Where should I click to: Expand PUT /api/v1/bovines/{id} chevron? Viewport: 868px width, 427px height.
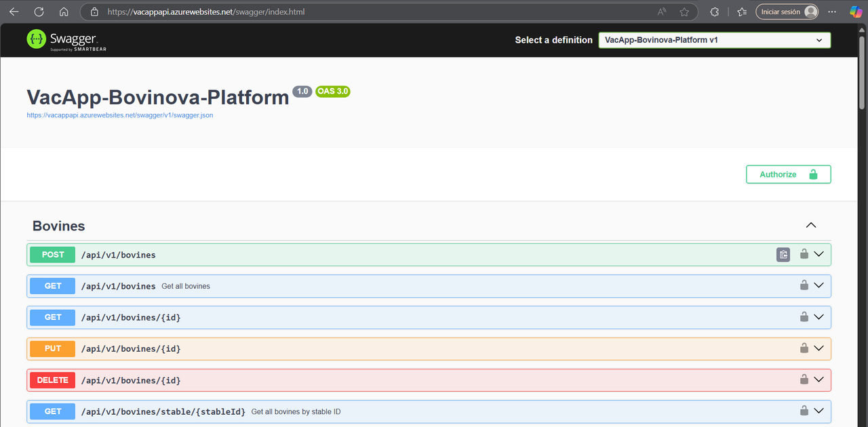[x=818, y=348]
